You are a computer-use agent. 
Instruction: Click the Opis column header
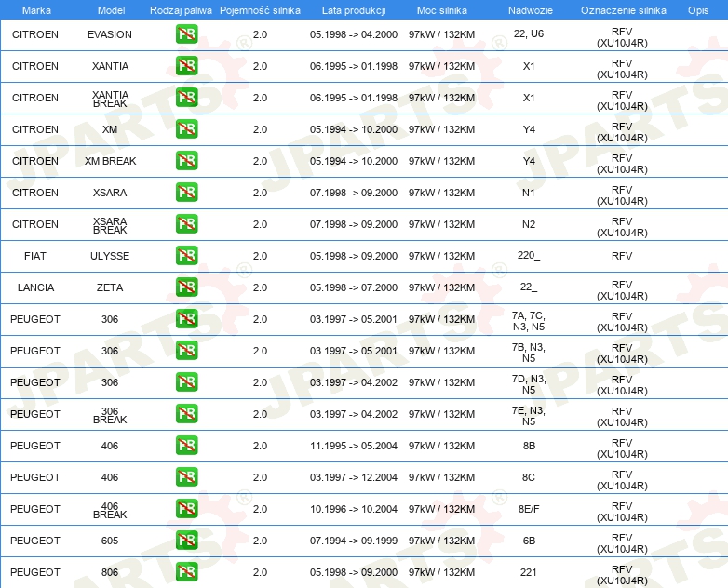click(698, 10)
